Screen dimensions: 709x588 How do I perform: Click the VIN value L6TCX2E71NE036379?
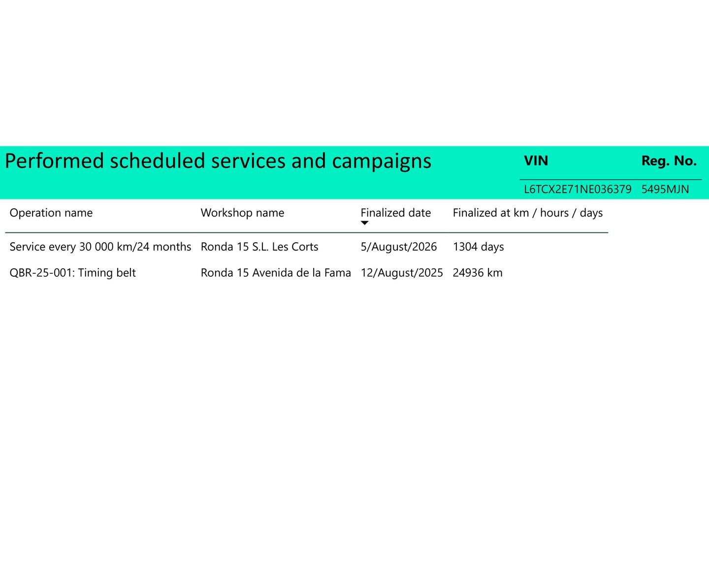click(x=578, y=190)
